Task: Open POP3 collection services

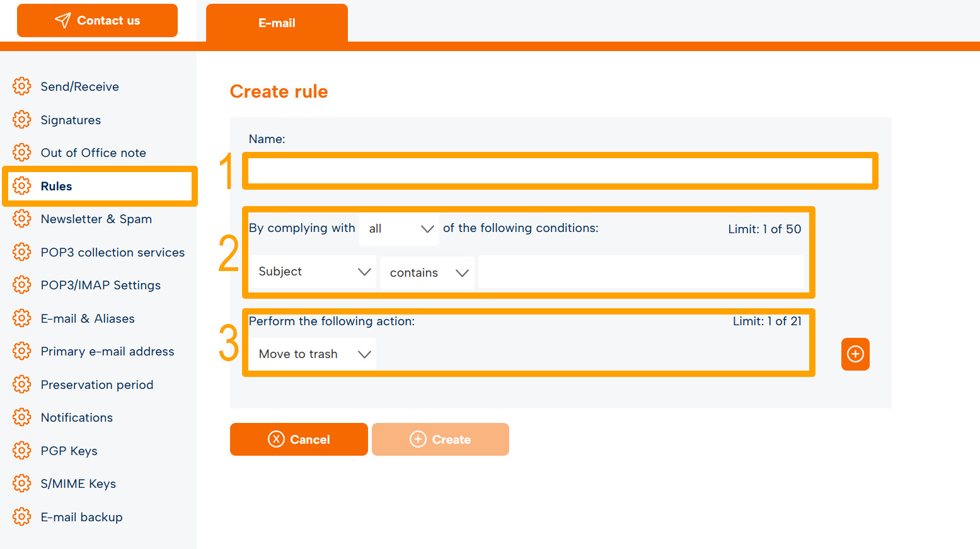Action: (113, 252)
